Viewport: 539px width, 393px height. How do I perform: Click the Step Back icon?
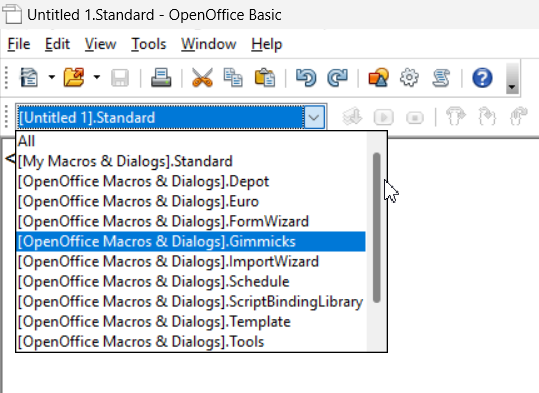click(x=519, y=117)
